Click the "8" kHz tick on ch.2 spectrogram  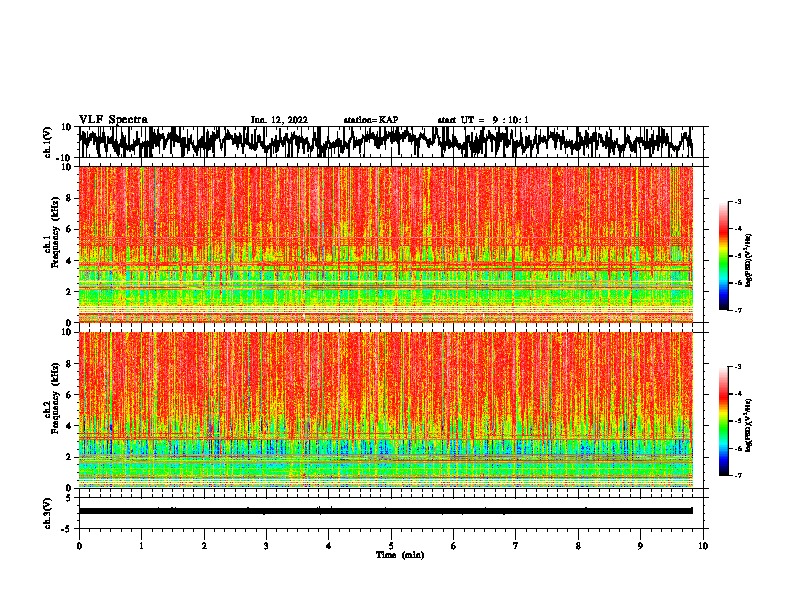(x=69, y=364)
